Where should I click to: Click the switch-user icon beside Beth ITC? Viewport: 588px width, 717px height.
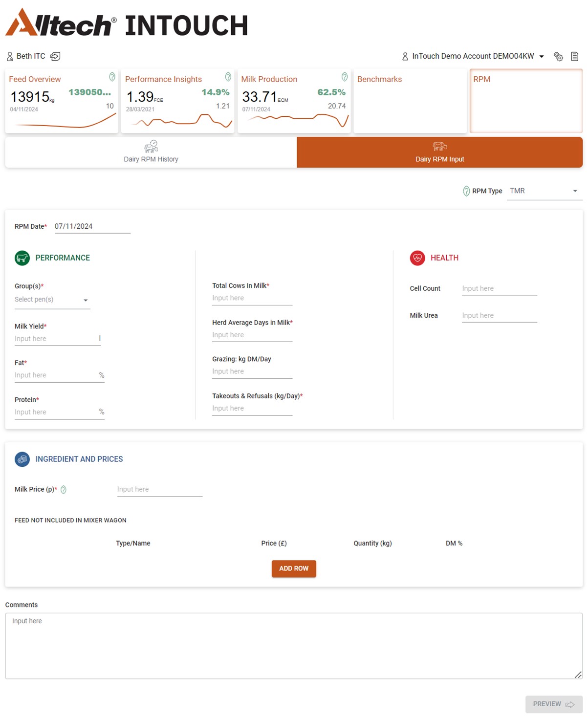pyautogui.click(x=55, y=56)
